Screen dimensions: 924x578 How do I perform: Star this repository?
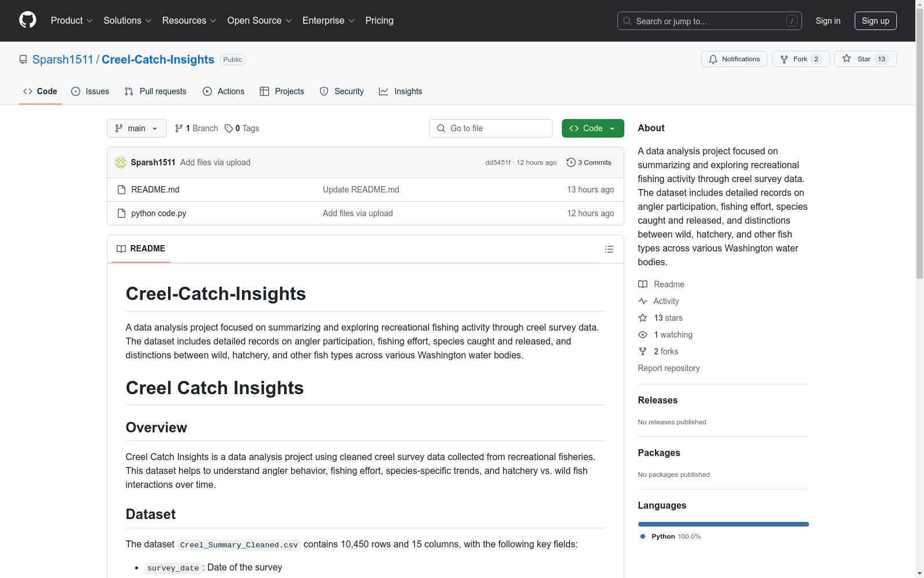point(866,59)
